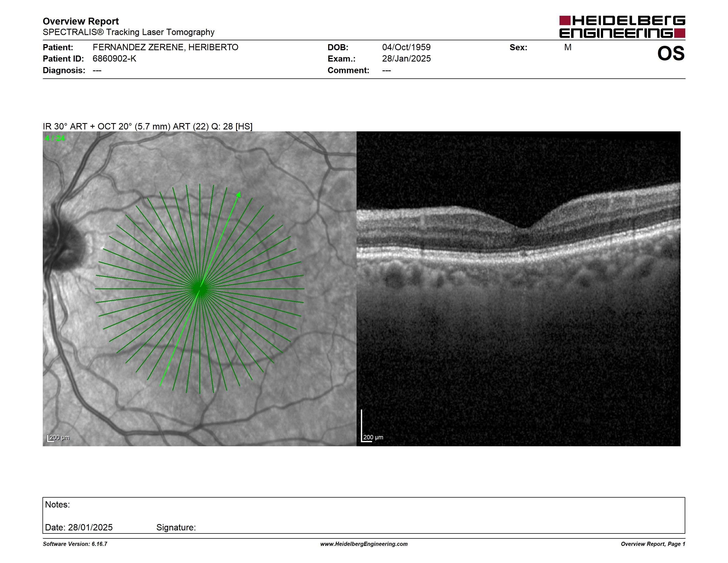Click the 'DOB:' field label
This screenshot has width=728, height=563.
[338, 47]
